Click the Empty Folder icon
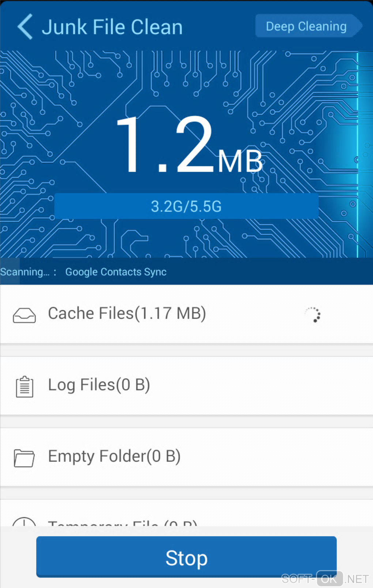The image size is (373, 588). (24, 458)
